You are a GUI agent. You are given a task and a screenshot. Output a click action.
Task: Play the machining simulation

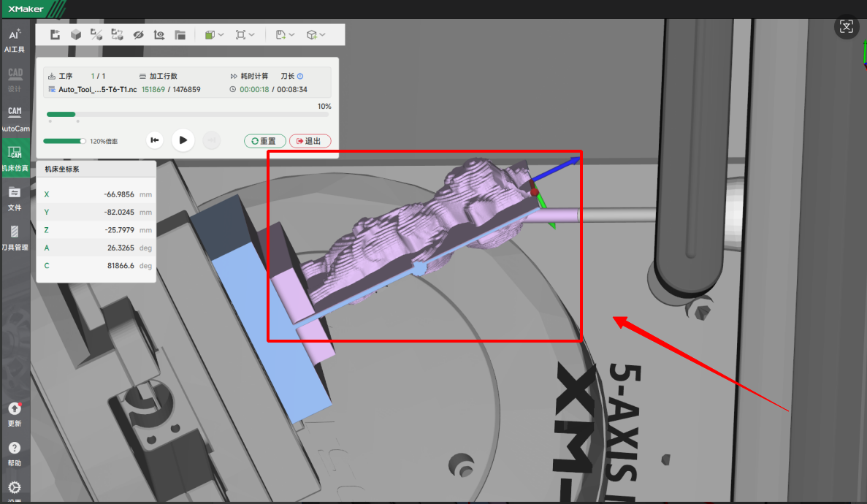click(x=183, y=140)
